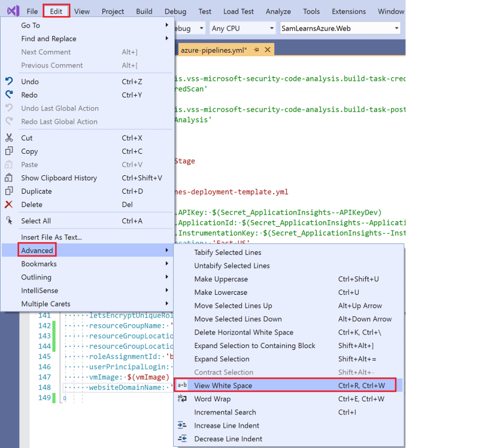Expand the Multiple Carets submenu
485x448 pixels.
87,303
